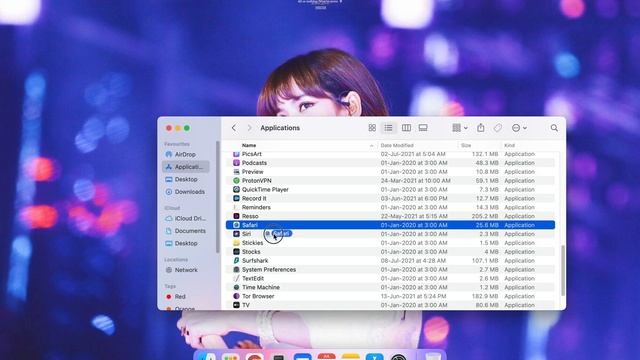The image size is (640, 360).
Task: Go forward in Finder navigation
Action: pos(249,128)
